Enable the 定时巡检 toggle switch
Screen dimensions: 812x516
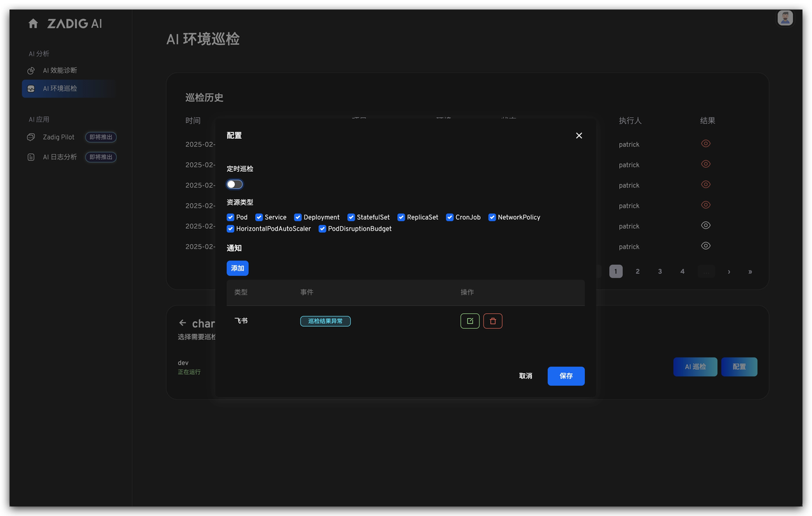[x=234, y=184]
